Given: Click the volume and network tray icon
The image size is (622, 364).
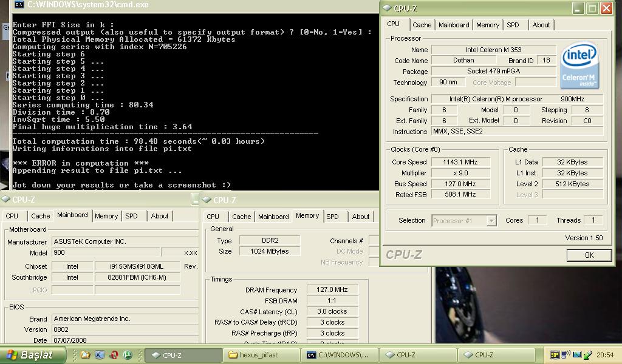Looking at the screenshot, I should (566, 355).
